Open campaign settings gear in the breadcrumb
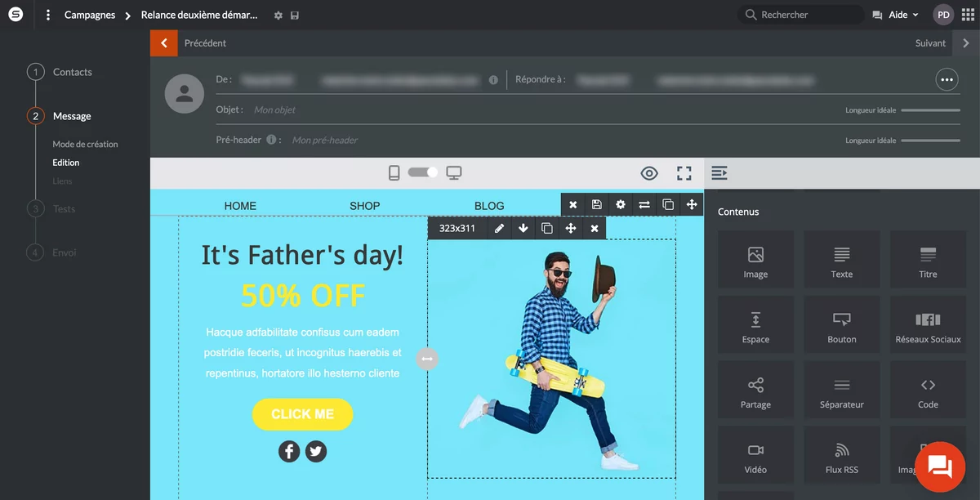The width and height of the screenshot is (980, 500). (278, 16)
